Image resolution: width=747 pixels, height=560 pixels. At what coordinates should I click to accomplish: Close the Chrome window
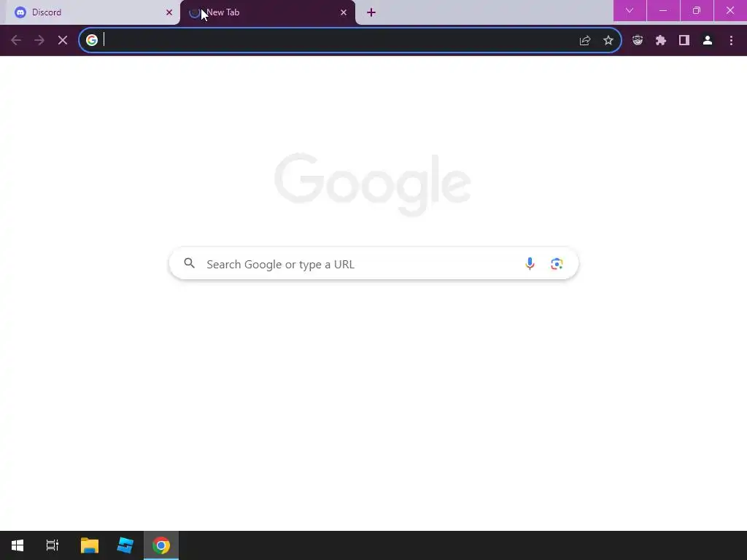click(730, 10)
